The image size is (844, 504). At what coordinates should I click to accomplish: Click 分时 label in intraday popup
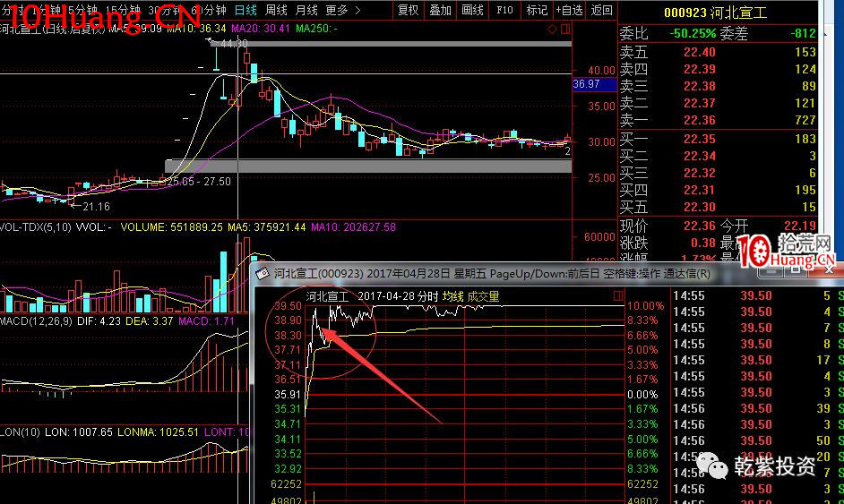click(428, 296)
